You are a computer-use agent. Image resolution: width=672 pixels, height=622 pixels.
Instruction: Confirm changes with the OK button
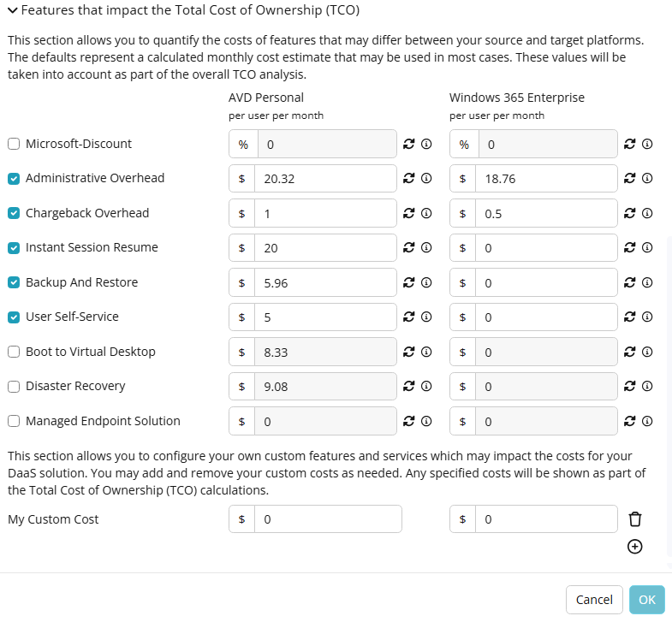point(647,600)
